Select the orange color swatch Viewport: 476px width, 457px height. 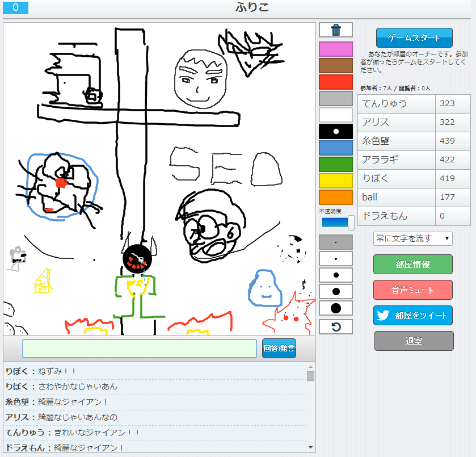[x=336, y=197]
